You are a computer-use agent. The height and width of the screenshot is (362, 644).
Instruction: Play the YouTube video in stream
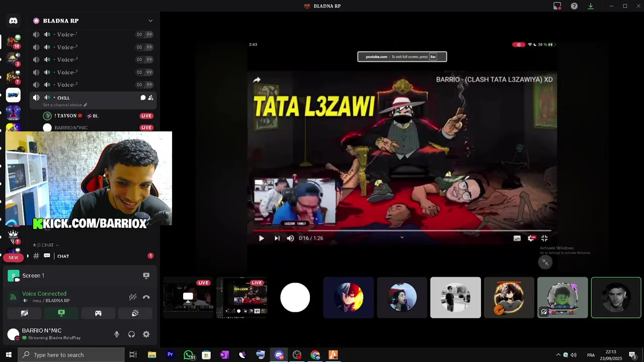pyautogui.click(x=261, y=238)
